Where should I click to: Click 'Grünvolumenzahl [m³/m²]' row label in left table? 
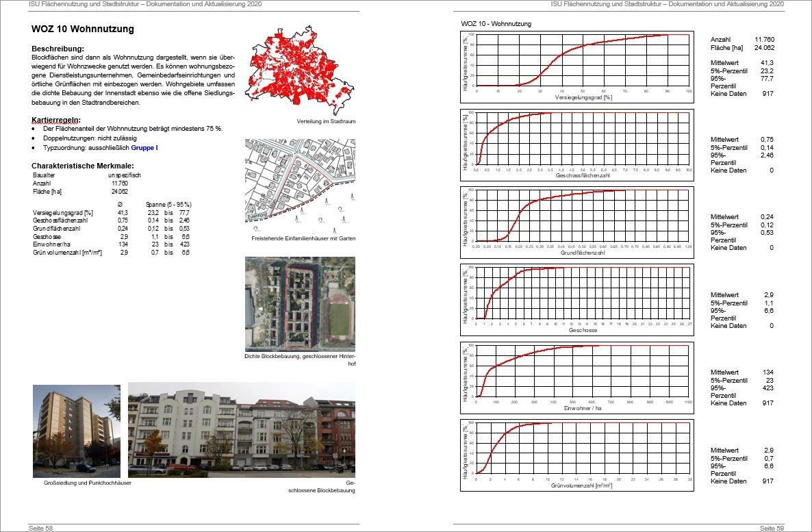[x=67, y=253]
